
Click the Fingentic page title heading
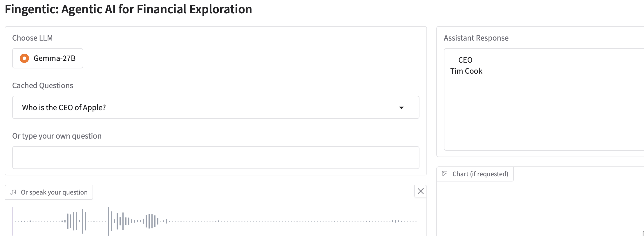128,9
